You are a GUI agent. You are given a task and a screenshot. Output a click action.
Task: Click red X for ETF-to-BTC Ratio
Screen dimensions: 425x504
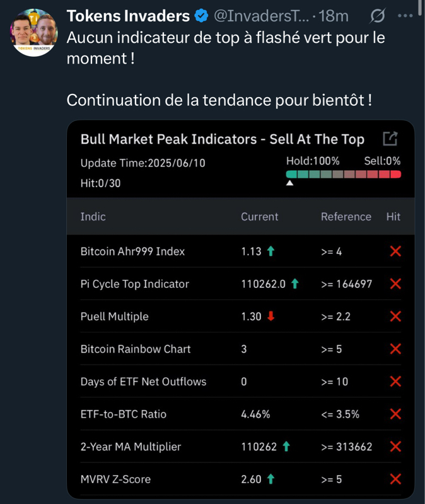[x=395, y=414]
